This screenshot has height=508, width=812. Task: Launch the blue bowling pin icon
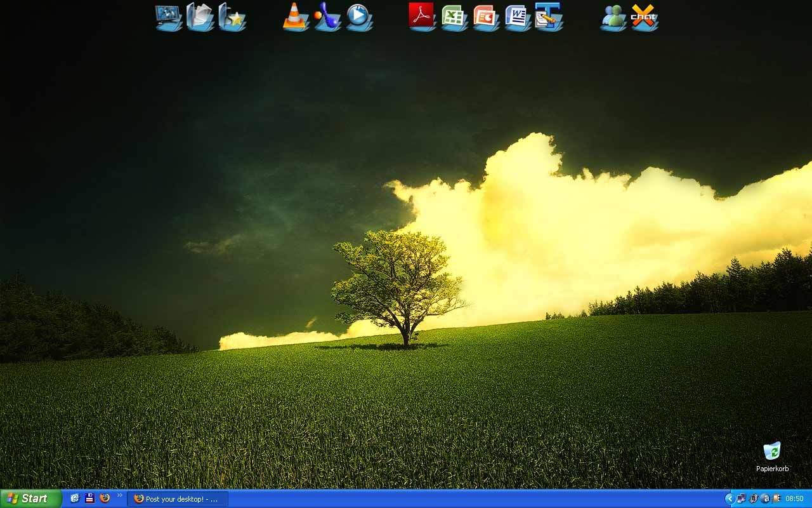pyautogui.click(x=327, y=17)
